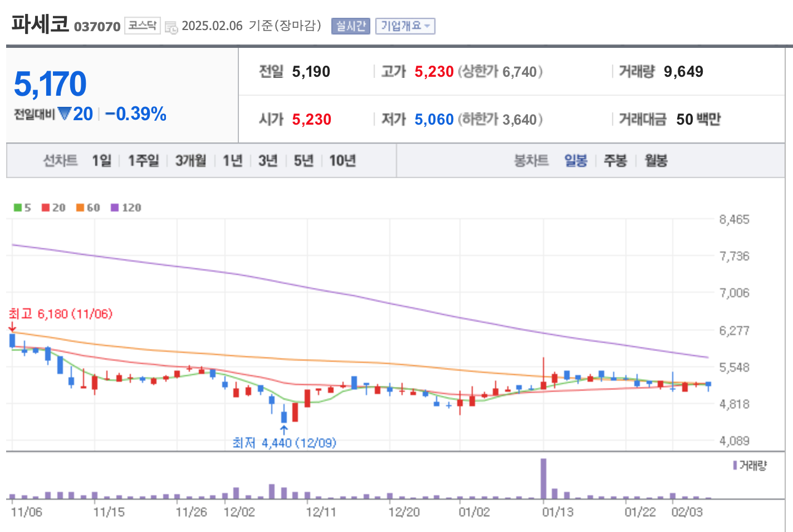The height and width of the screenshot is (532, 793).
Task: Select the 1일 line chart tab
Action: pyautogui.click(x=102, y=161)
